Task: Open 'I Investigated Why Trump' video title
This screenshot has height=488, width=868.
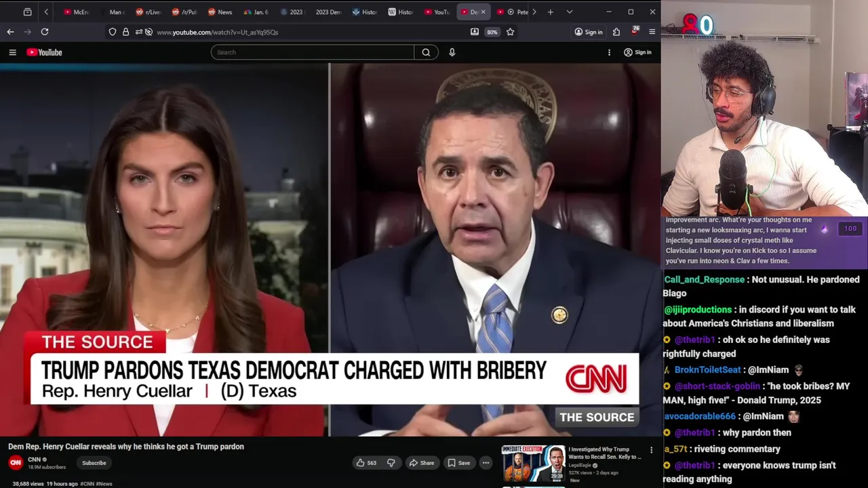Action: point(604,453)
